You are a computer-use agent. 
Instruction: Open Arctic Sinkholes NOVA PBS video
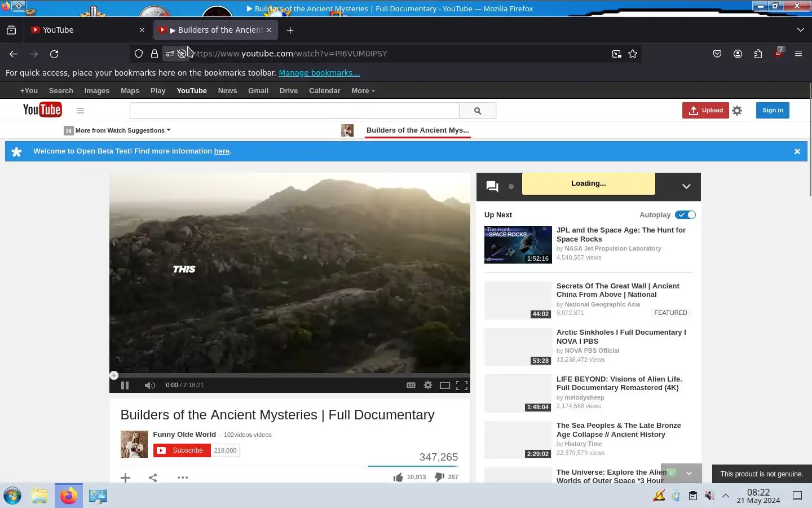tap(621, 337)
